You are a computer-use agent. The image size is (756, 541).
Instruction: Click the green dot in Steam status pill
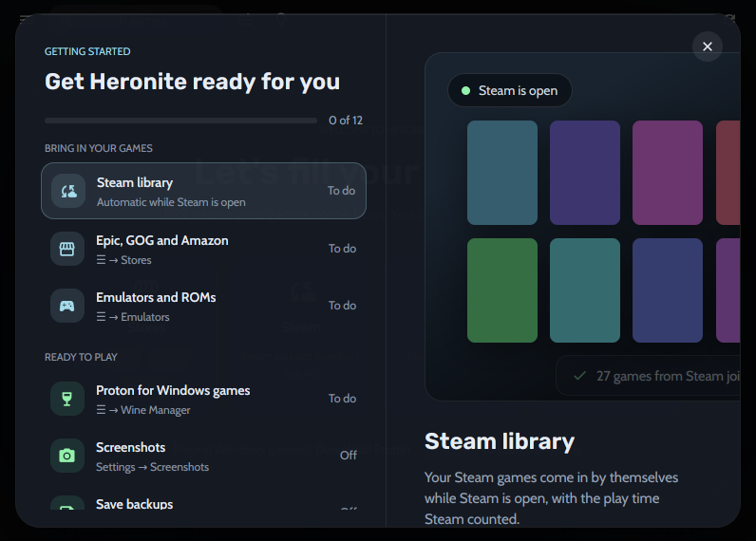(465, 90)
